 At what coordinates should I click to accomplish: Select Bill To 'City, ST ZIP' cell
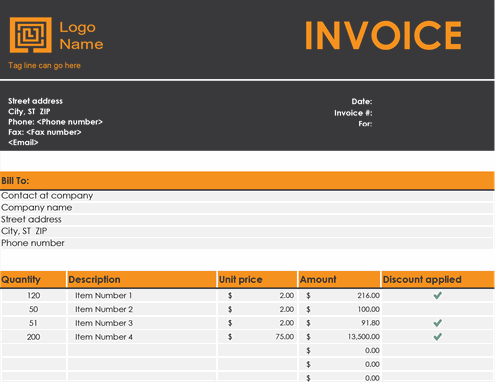(247, 231)
